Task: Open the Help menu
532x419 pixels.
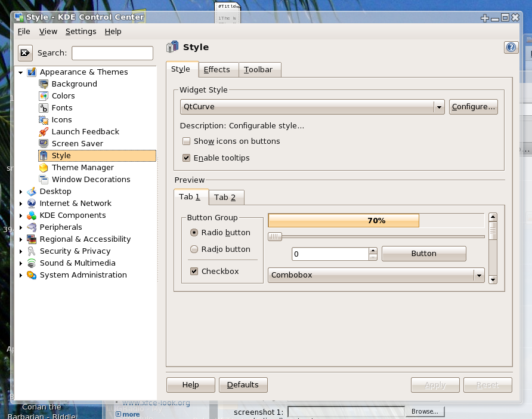Action: (113, 32)
